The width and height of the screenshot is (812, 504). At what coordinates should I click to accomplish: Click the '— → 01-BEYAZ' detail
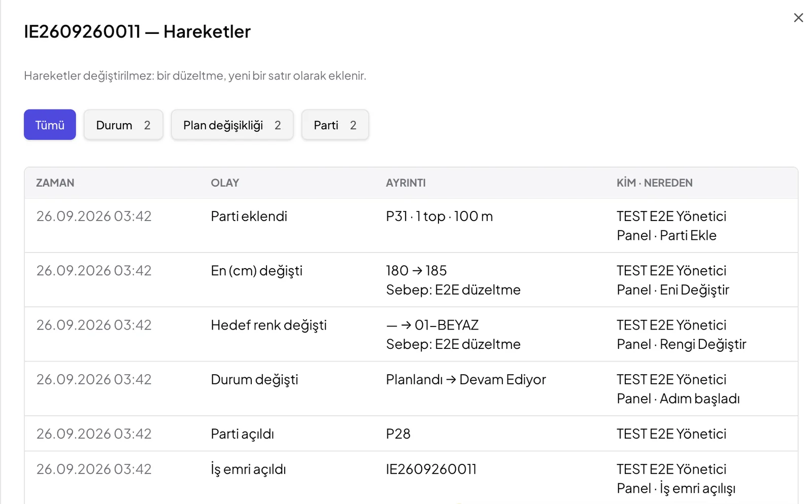click(432, 325)
